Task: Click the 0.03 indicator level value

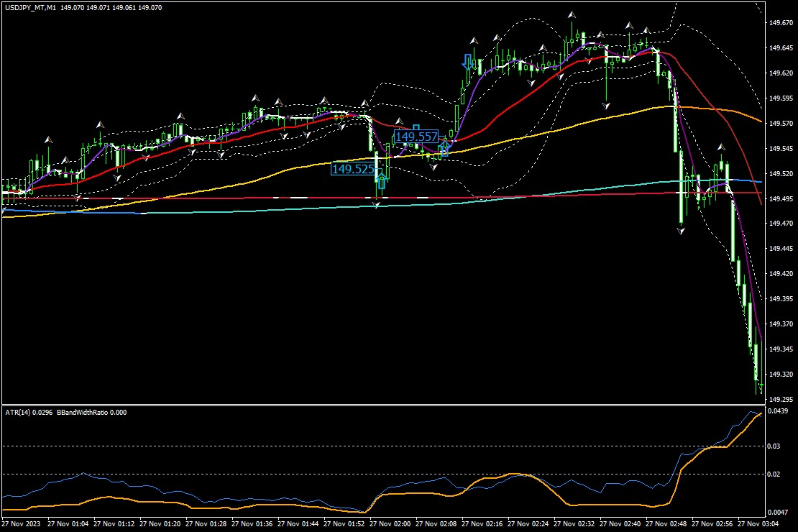Action: pos(774,446)
